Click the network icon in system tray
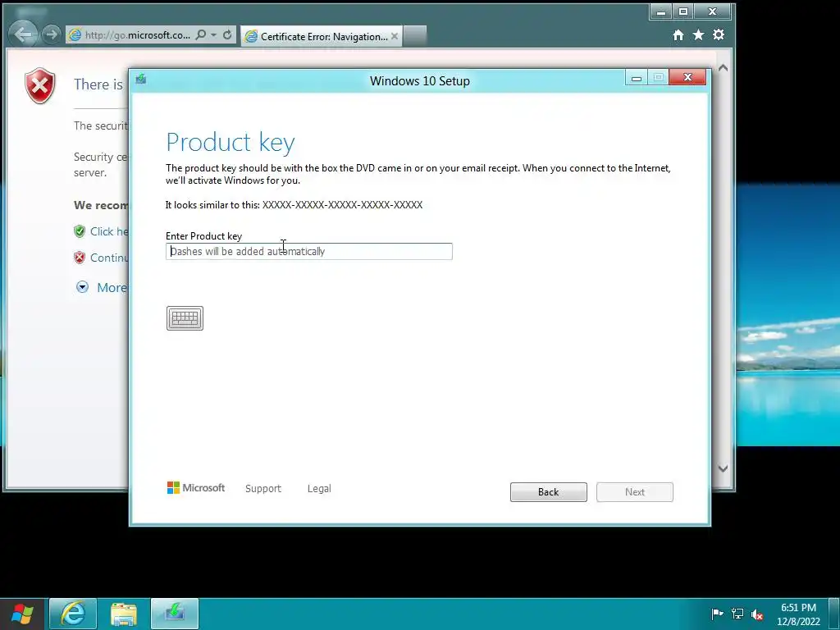The image size is (840, 630). [737, 614]
